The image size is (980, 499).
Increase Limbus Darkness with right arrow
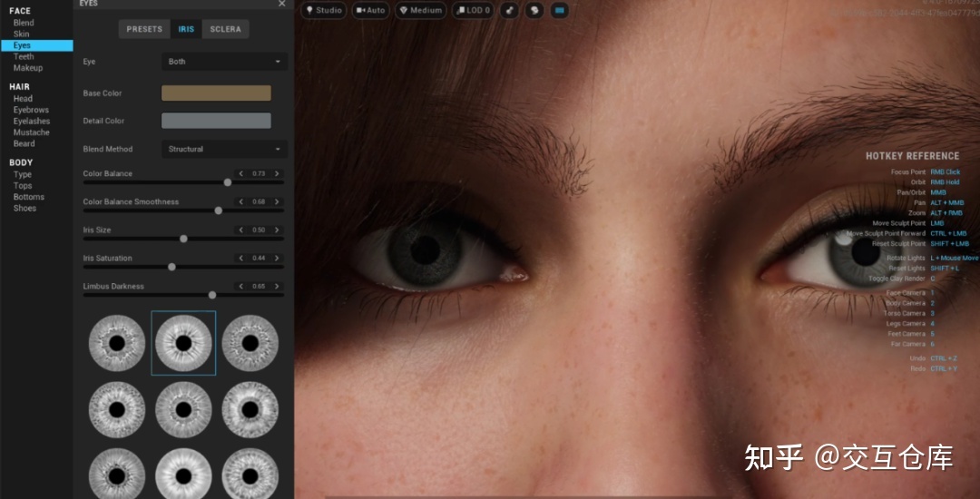[277, 286]
